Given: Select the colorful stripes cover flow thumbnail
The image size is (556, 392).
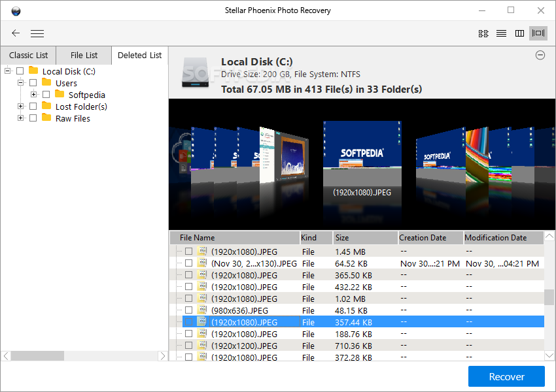Looking at the screenshot, I should point(477,155).
